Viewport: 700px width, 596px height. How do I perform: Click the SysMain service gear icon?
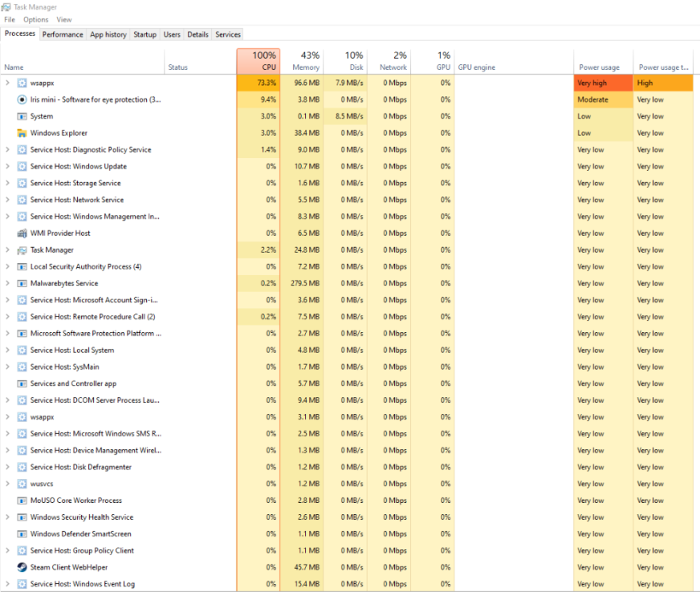(x=22, y=367)
